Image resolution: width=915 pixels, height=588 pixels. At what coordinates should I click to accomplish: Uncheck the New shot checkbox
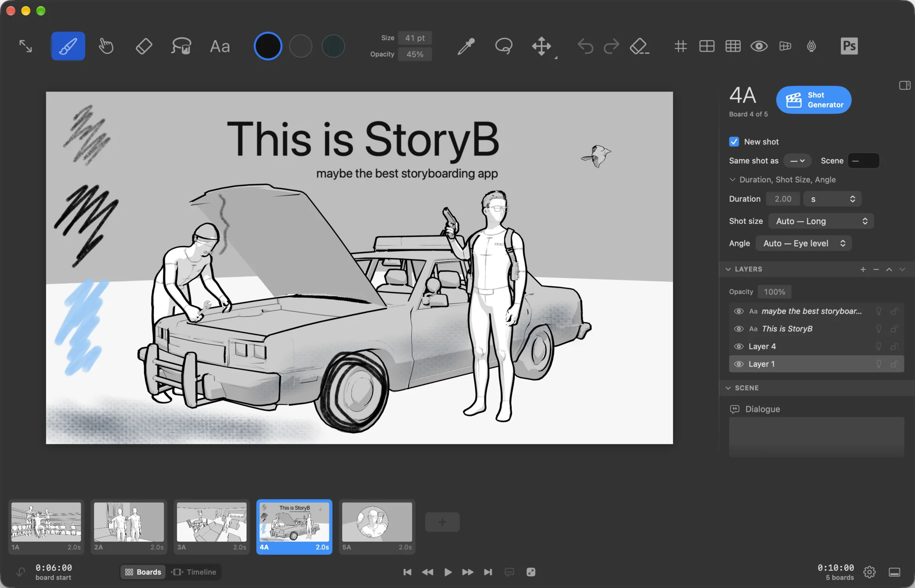[734, 142]
